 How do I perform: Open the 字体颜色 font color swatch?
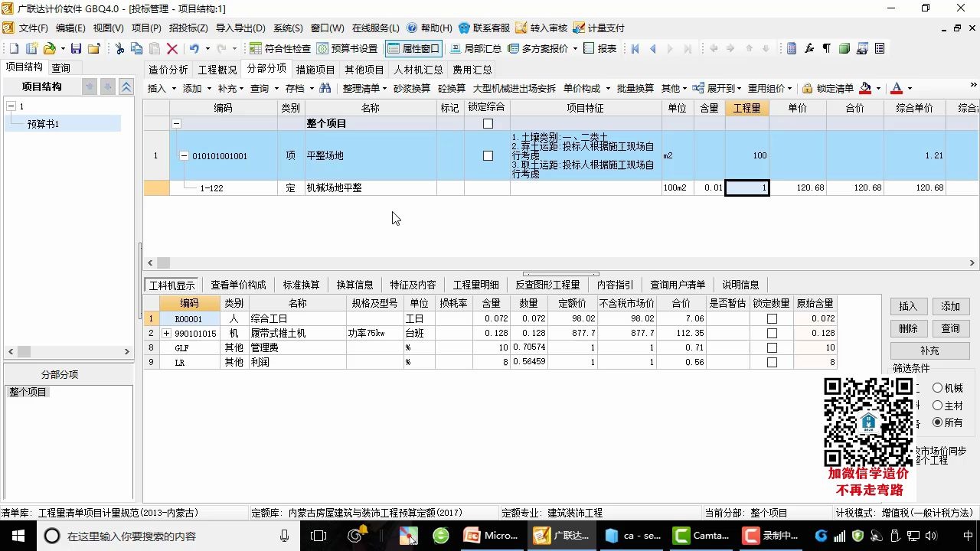pyautogui.click(x=897, y=88)
